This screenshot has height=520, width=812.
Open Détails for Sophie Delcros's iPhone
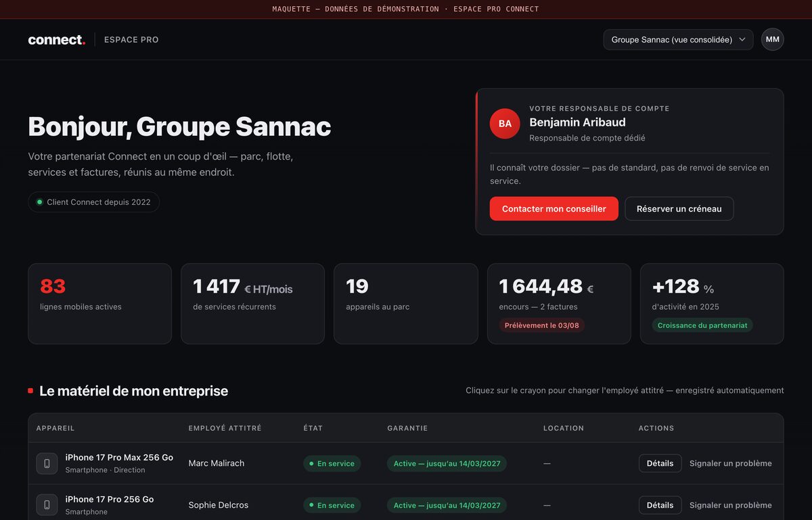[x=660, y=505]
